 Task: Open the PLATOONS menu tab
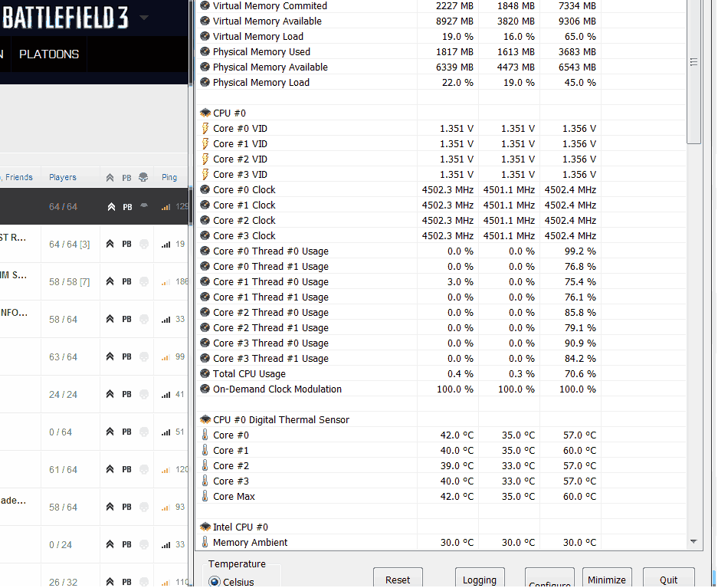coord(49,54)
